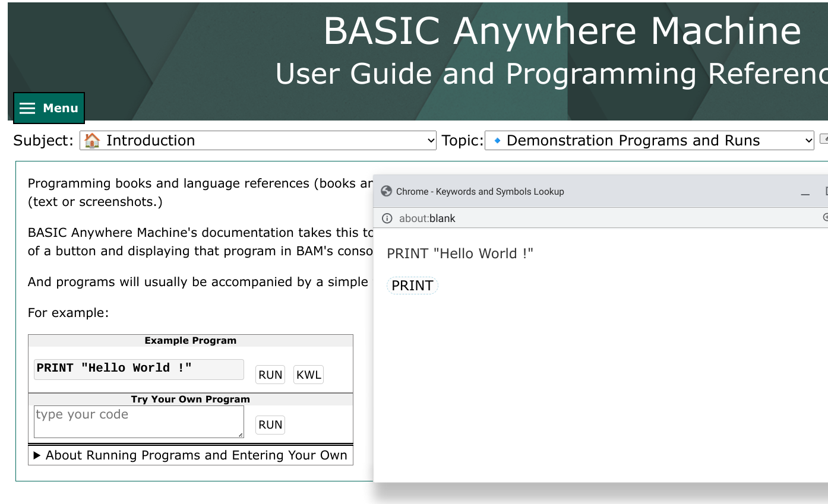This screenshot has width=828, height=504.
Task: Open the Menu hamburger button
Action: click(49, 108)
